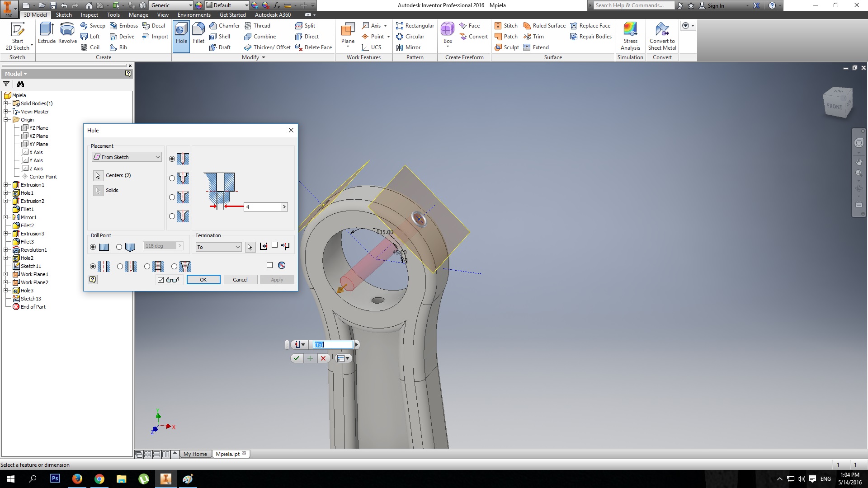Click the Fillet tool icon
This screenshot has width=868, height=488.
tap(198, 30)
